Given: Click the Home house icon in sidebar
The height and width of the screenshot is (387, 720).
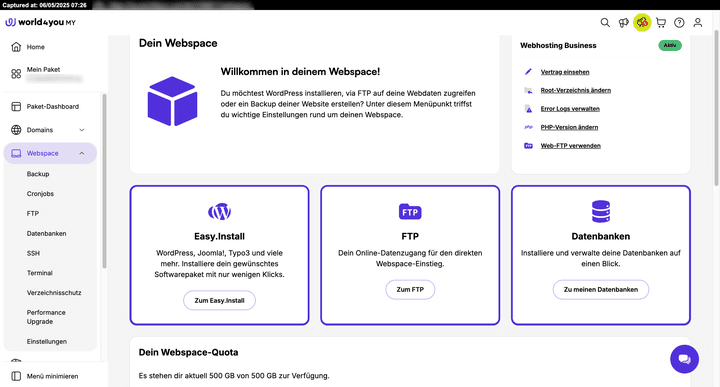Looking at the screenshot, I should 16,47.
